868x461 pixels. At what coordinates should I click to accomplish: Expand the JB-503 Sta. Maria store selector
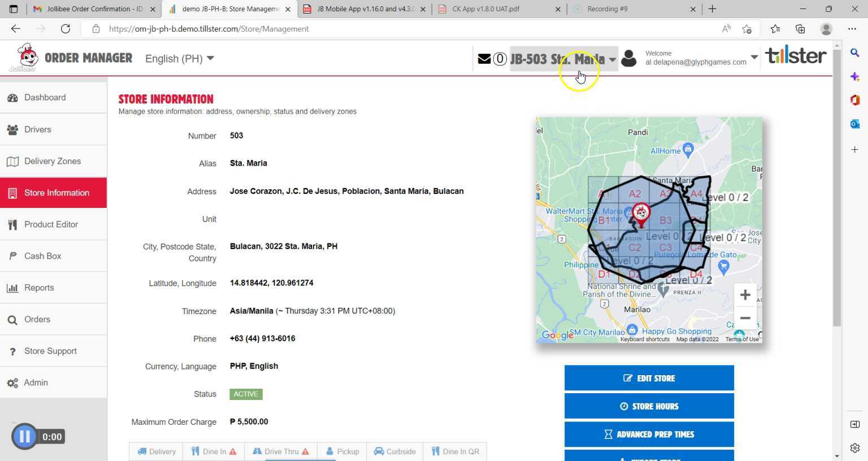click(x=563, y=59)
